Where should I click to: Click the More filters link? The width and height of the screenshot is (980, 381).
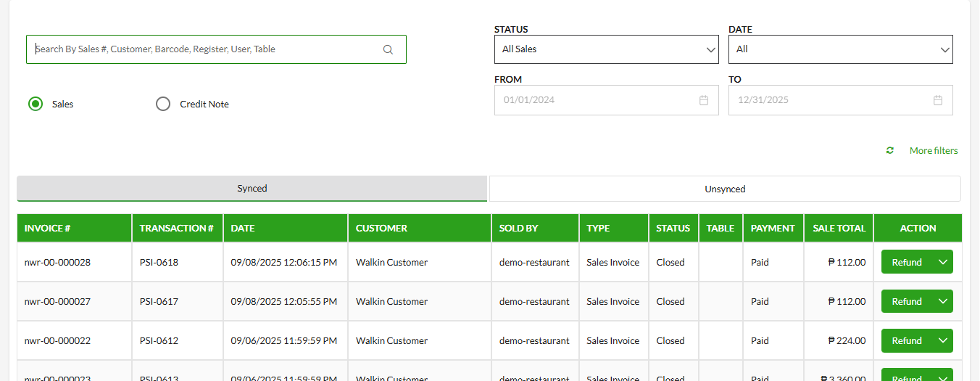pyautogui.click(x=934, y=151)
